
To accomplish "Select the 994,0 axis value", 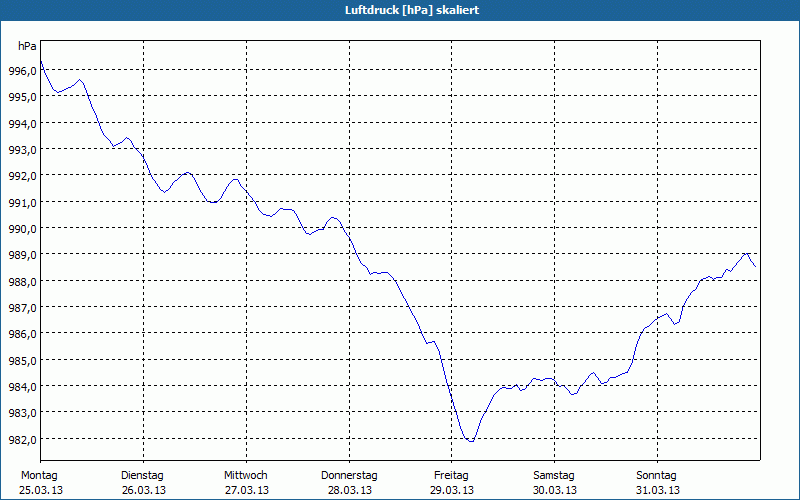I will (22, 123).
